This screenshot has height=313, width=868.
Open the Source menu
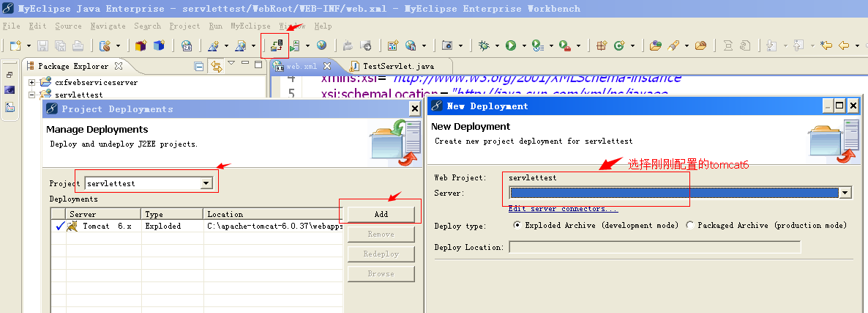click(68, 26)
